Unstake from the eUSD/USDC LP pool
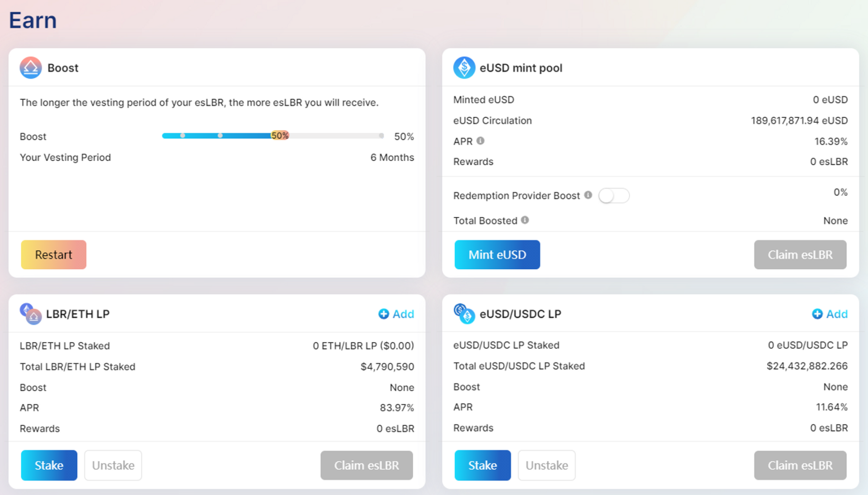Image resolution: width=868 pixels, height=495 pixels. [546, 465]
